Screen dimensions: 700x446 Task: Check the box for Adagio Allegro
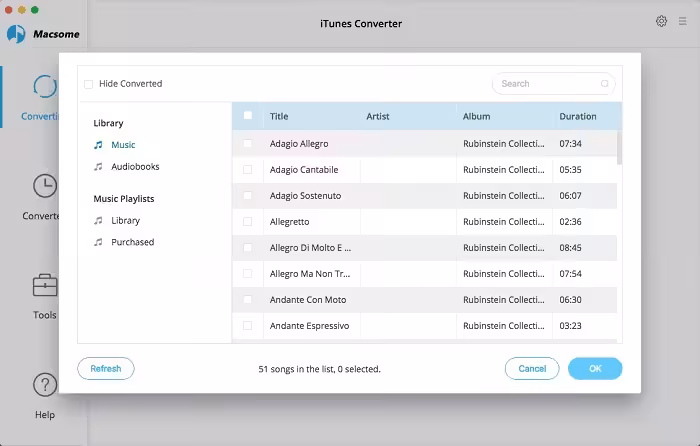[247, 143]
